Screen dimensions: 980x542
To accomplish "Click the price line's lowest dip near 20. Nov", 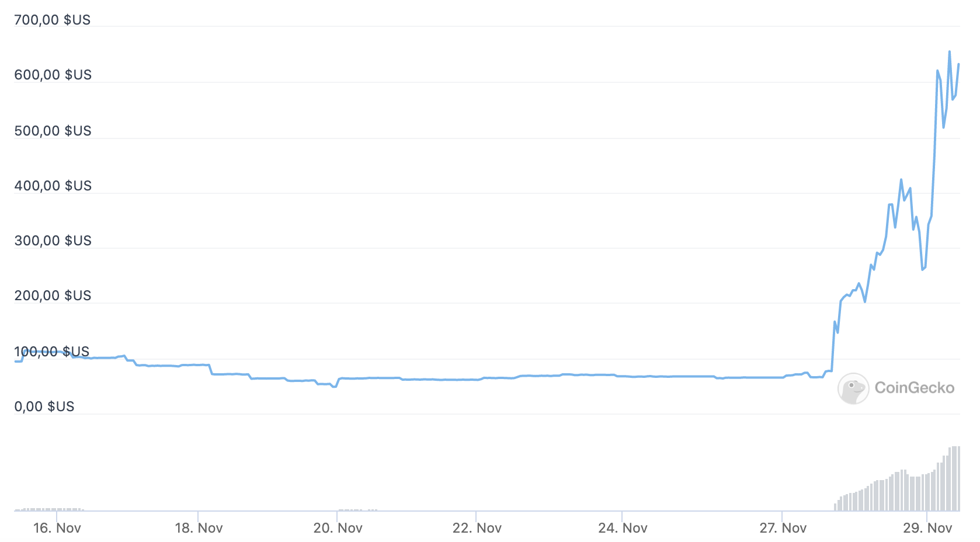I will point(334,387).
